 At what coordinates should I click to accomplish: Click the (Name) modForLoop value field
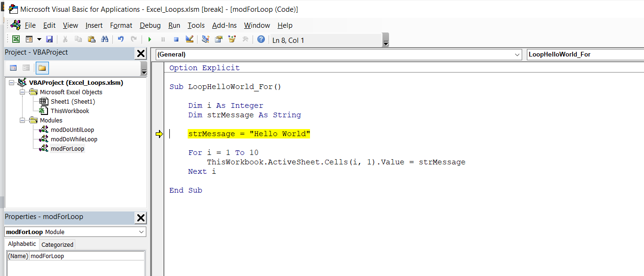[x=87, y=256]
